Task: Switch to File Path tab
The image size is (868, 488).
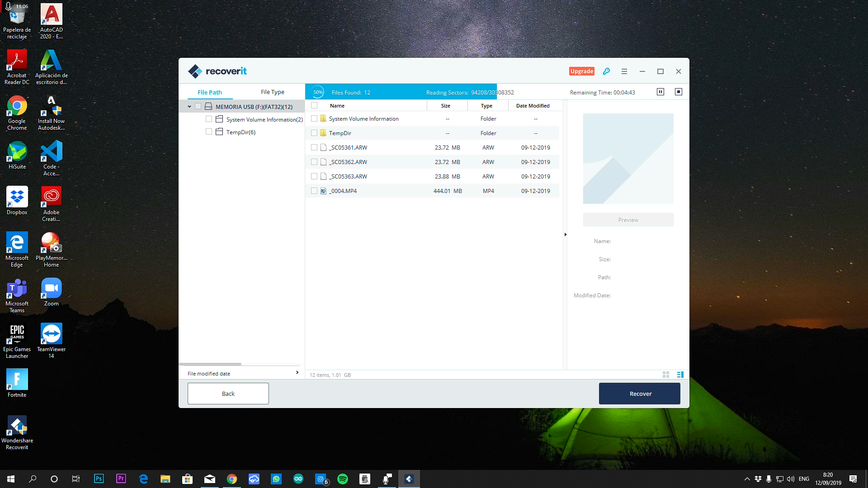Action: pos(210,92)
